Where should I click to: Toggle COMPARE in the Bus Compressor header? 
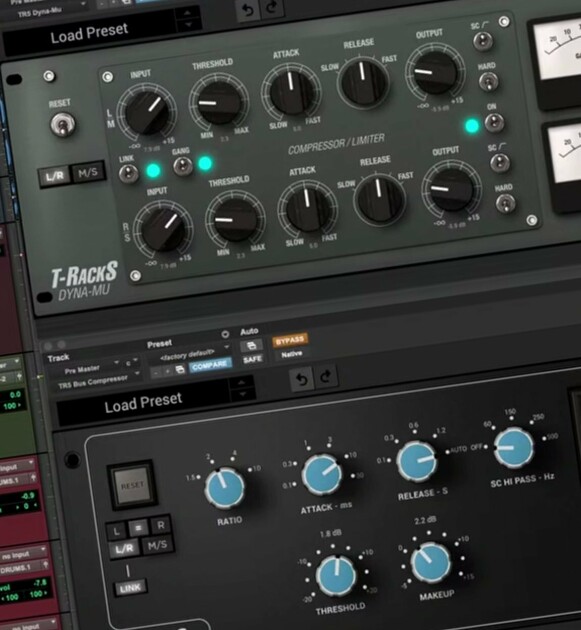(x=209, y=366)
